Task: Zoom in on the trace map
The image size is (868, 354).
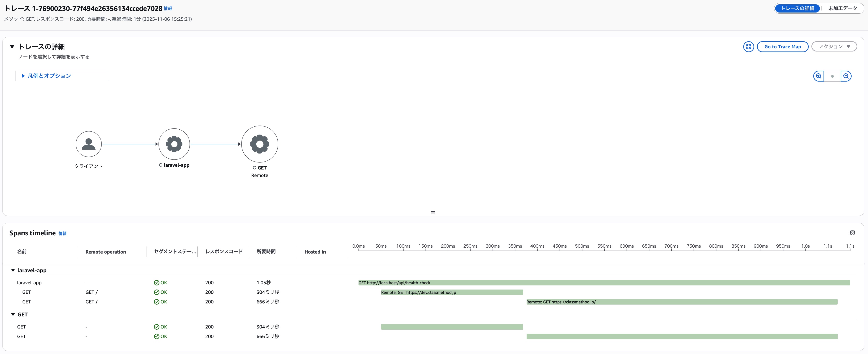Action: (819, 76)
